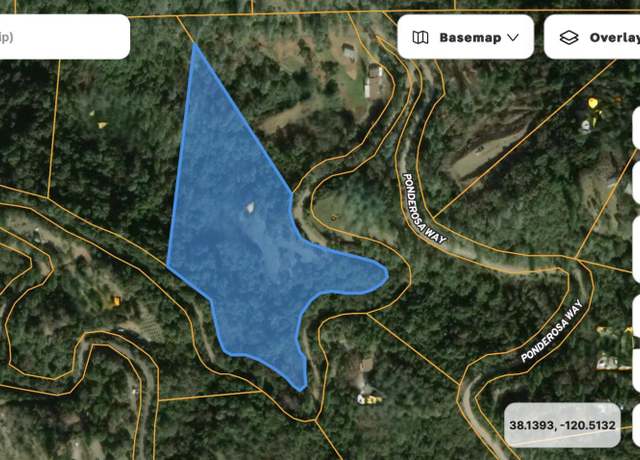Expand the Basemap dropdown chevron
The width and height of the screenshot is (640, 460).
(x=513, y=38)
